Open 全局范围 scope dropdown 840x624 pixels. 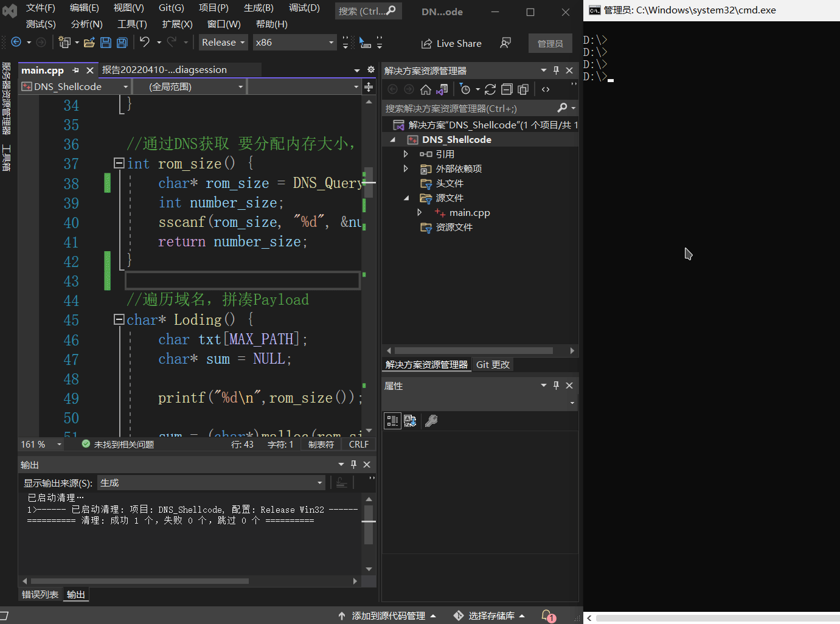tap(189, 87)
